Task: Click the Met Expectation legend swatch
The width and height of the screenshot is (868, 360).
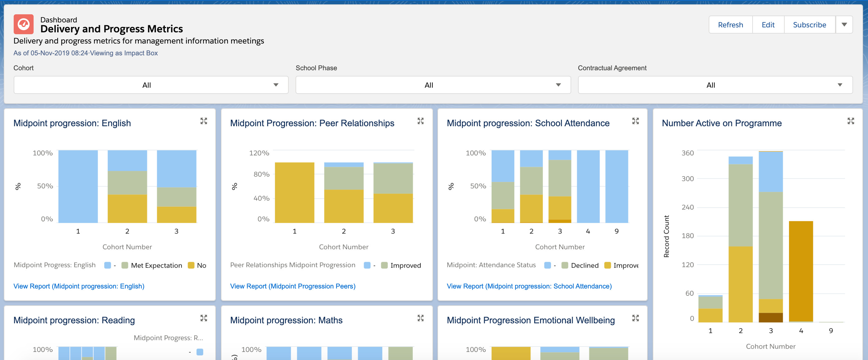Action: point(125,265)
